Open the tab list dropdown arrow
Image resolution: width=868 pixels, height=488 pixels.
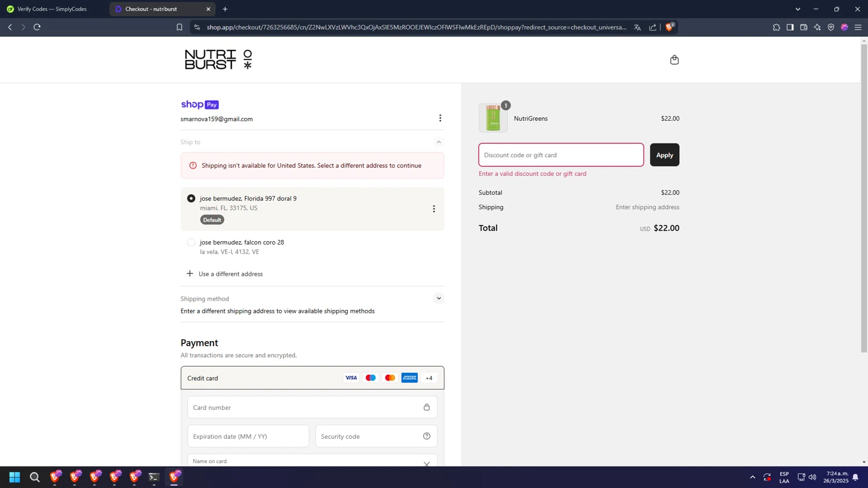point(797,9)
